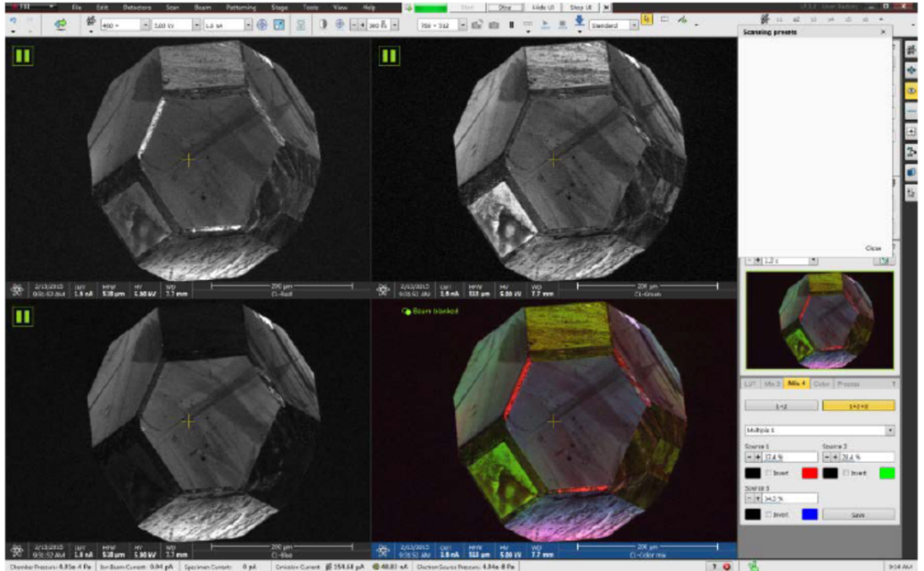Open the Stage menu

click(x=279, y=8)
